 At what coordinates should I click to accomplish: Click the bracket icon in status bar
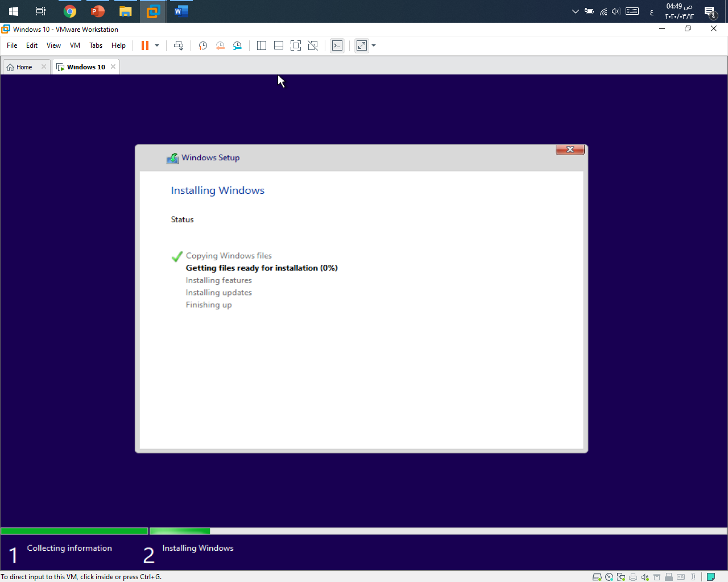693,576
